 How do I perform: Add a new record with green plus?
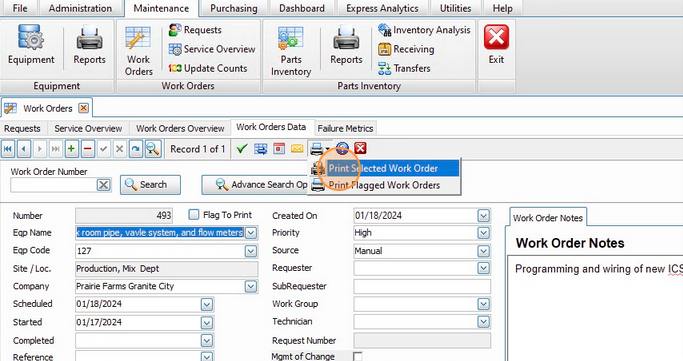71,149
